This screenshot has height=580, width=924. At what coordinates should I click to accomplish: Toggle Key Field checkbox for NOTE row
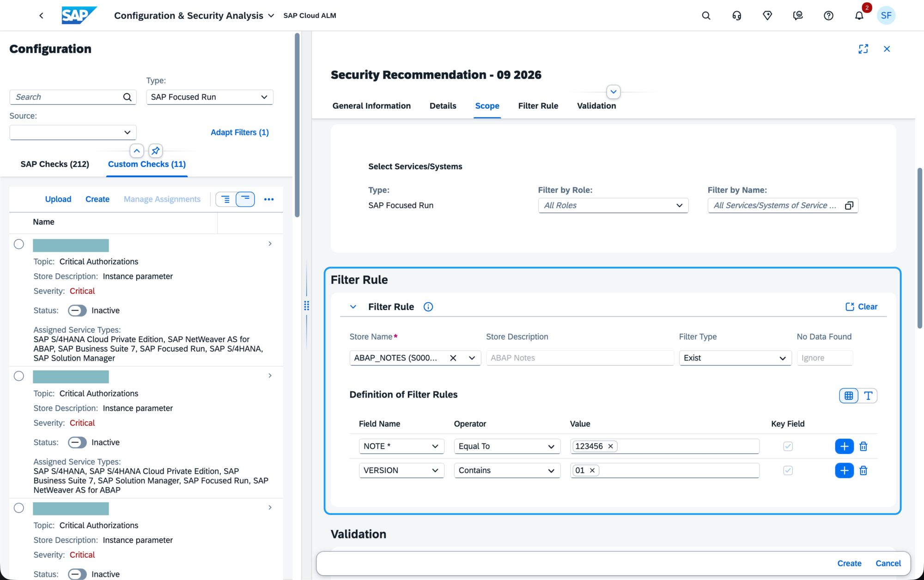pos(788,446)
